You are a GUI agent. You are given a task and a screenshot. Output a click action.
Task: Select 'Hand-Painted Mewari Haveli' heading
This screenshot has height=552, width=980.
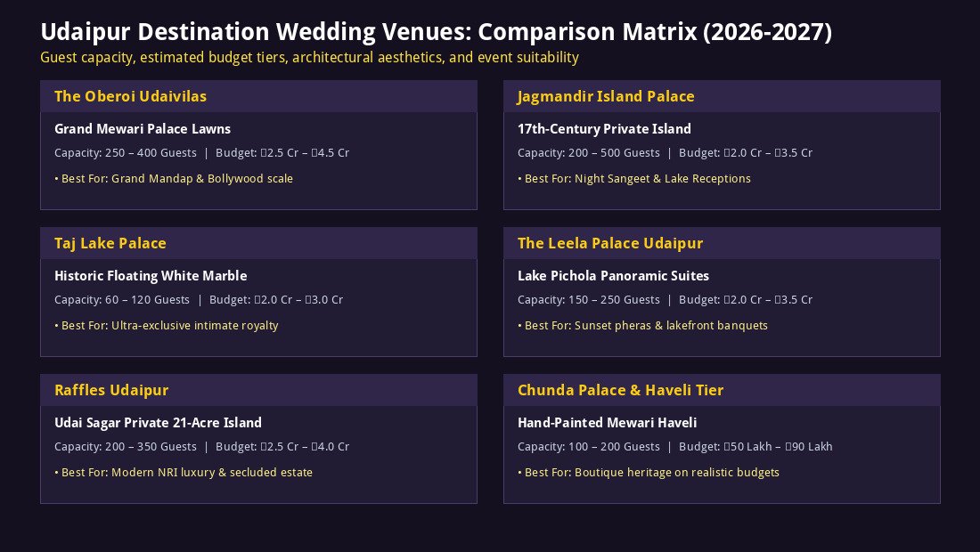[607, 423]
